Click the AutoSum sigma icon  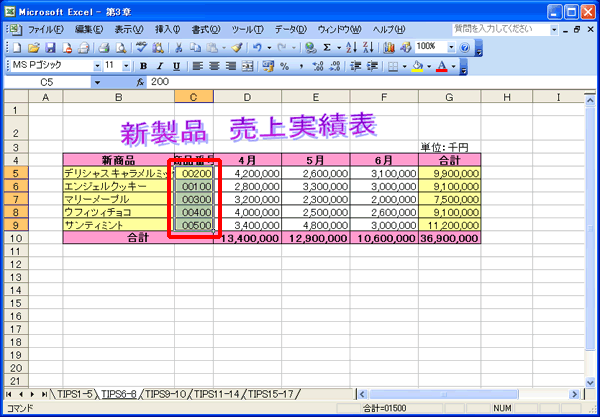pyautogui.click(x=326, y=47)
